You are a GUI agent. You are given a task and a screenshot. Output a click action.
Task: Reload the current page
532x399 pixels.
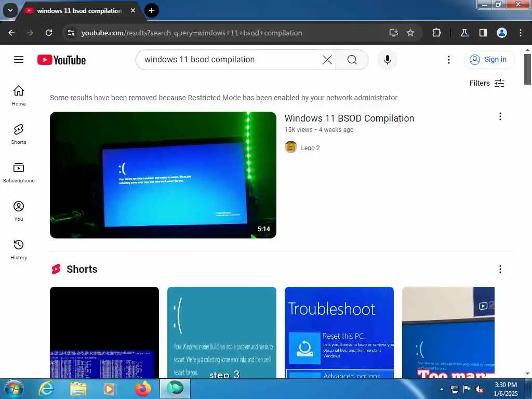pyautogui.click(x=49, y=33)
